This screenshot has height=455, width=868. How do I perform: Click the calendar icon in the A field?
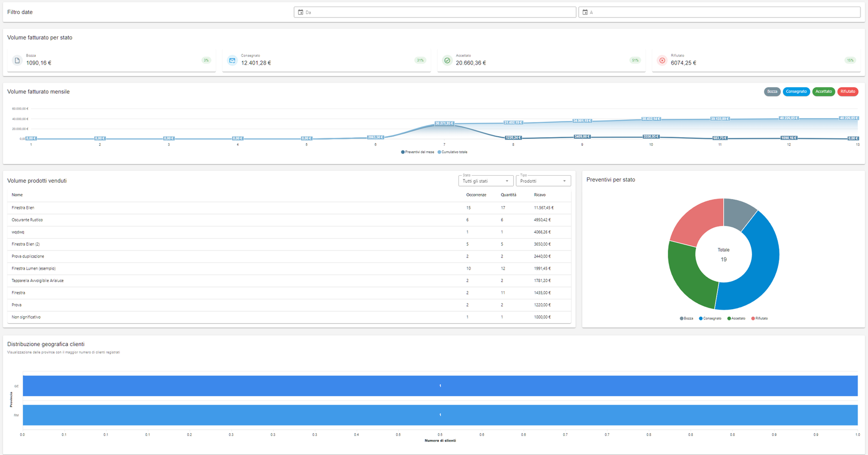click(585, 12)
